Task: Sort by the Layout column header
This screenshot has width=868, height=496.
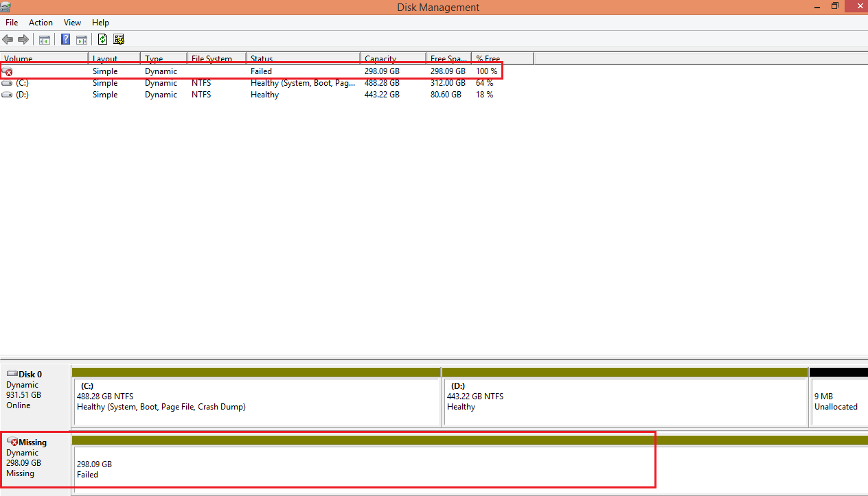Action: point(115,58)
